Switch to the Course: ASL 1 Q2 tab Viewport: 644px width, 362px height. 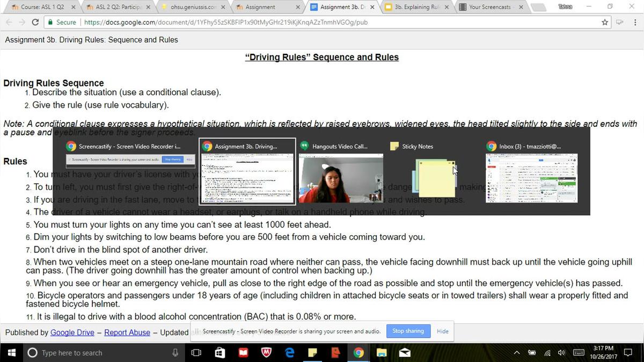click(x=42, y=7)
